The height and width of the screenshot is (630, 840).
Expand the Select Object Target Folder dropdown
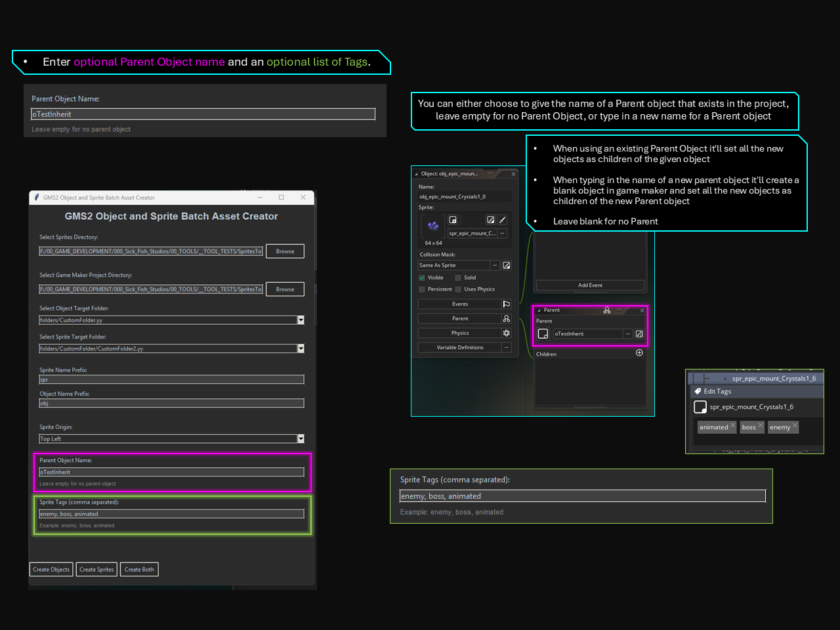tap(301, 320)
